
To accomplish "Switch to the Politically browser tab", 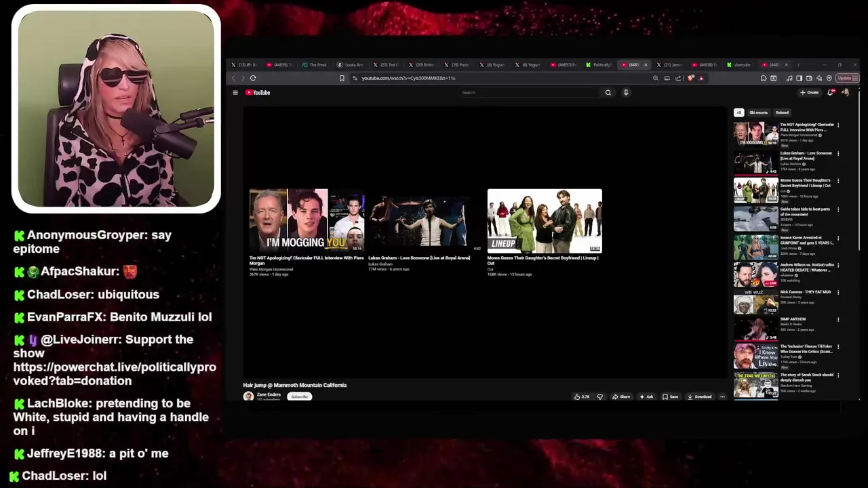I will click(x=599, y=65).
